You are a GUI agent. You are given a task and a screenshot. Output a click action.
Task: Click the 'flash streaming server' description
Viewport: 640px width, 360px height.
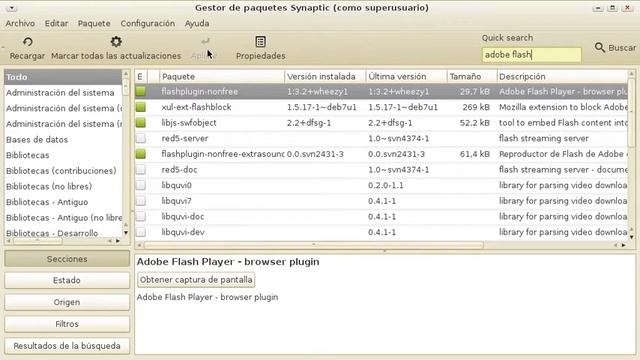click(x=544, y=138)
